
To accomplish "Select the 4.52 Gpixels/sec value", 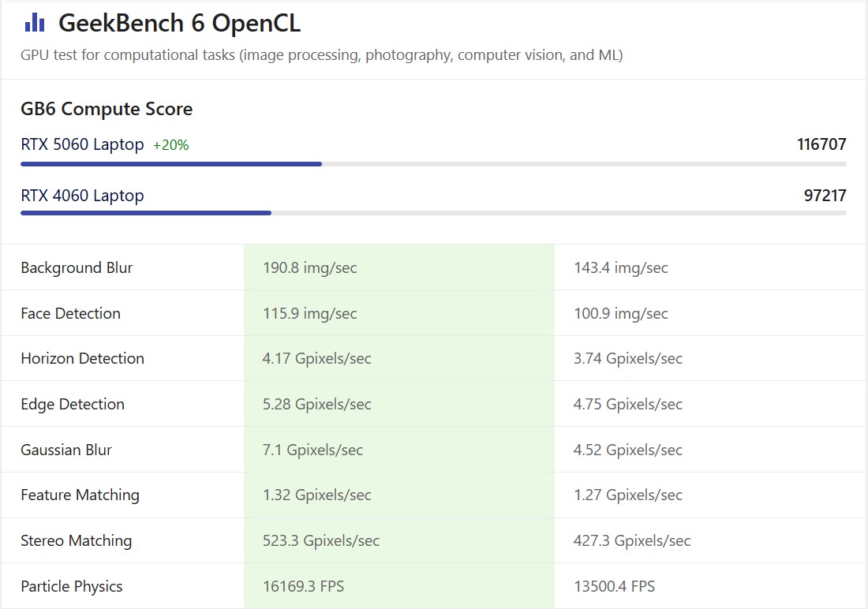I will (x=628, y=450).
